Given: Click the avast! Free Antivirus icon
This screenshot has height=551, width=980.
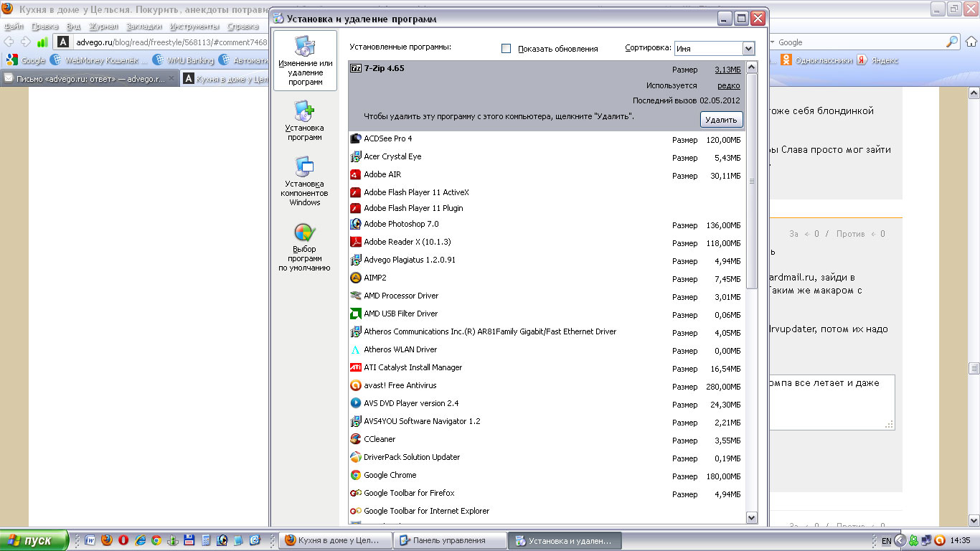Looking at the screenshot, I should [x=355, y=385].
